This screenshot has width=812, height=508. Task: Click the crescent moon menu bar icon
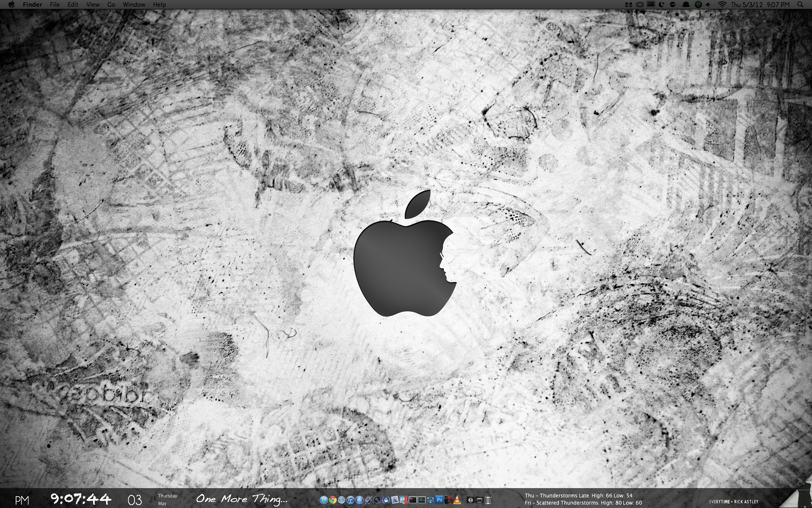[x=661, y=4]
